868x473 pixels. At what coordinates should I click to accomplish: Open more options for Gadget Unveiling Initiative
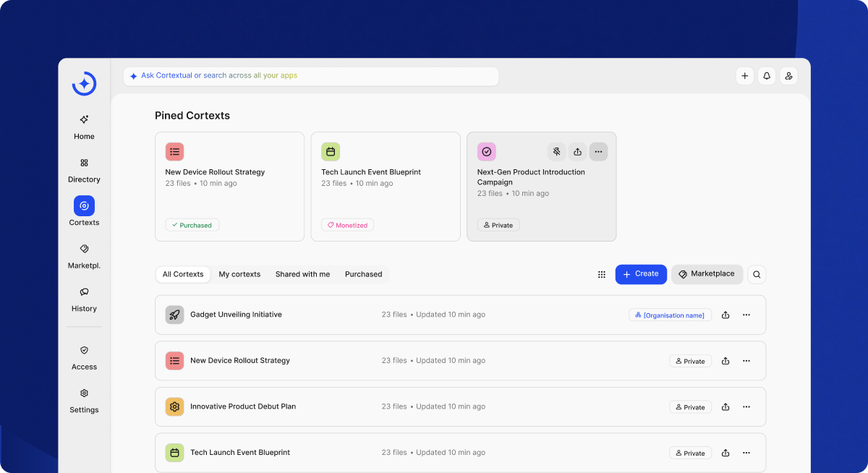(x=746, y=315)
